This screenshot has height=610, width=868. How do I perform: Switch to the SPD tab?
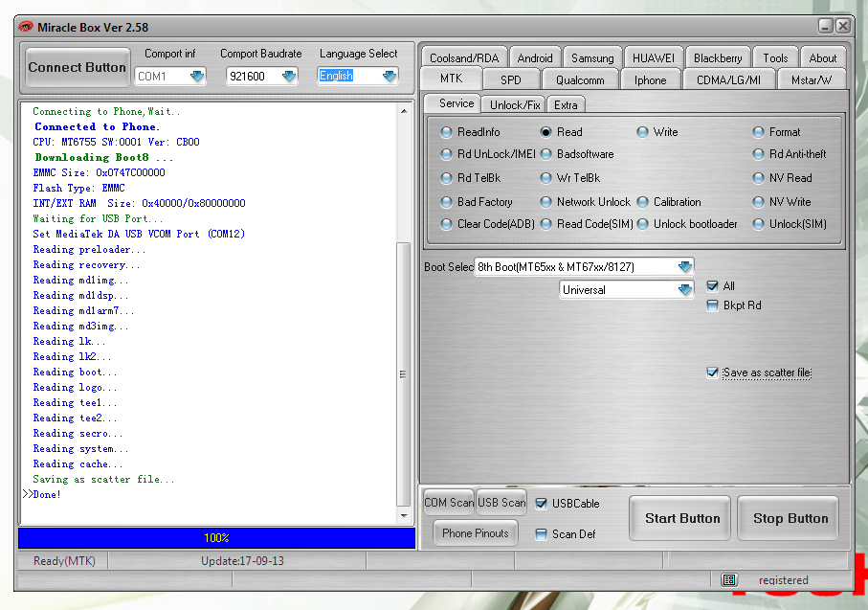(510, 79)
